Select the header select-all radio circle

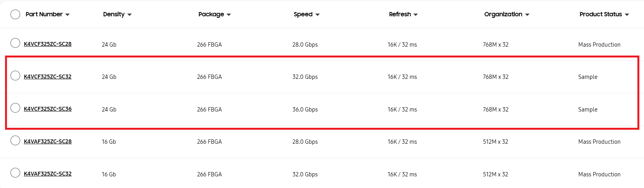pyautogui.click(x=15, y=14)
